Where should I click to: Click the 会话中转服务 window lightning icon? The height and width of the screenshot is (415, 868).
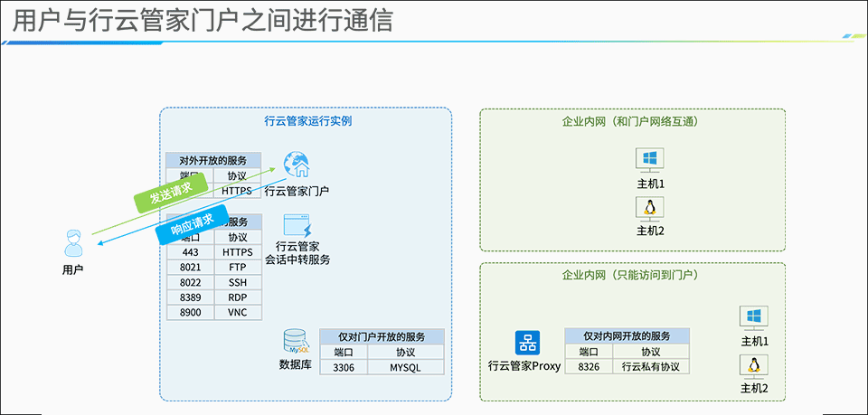tap(297, 226)
